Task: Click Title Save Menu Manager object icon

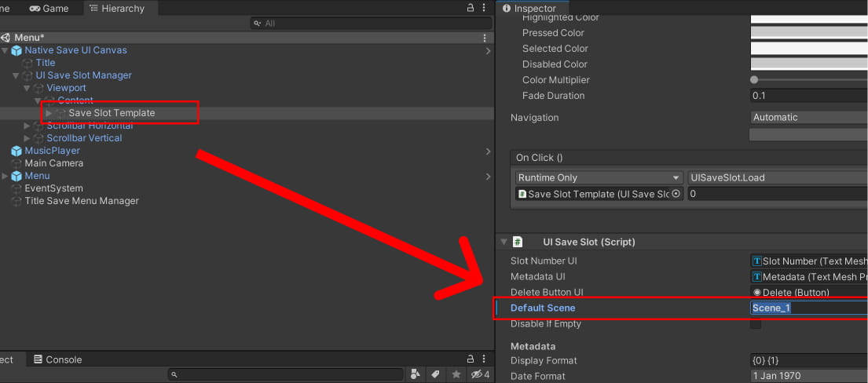Action: [16, 201]
